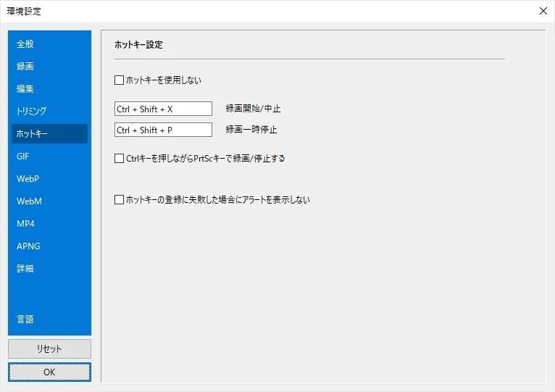The width and height of the screenshot is (555, 392).
Task: Close the 環境設定 dialog window
Action: tap(543, 11)
